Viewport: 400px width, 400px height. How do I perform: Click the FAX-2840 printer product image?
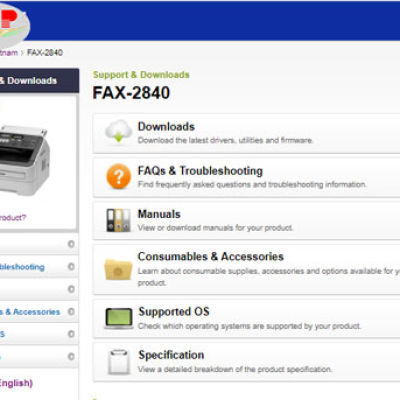pos(25,160)
